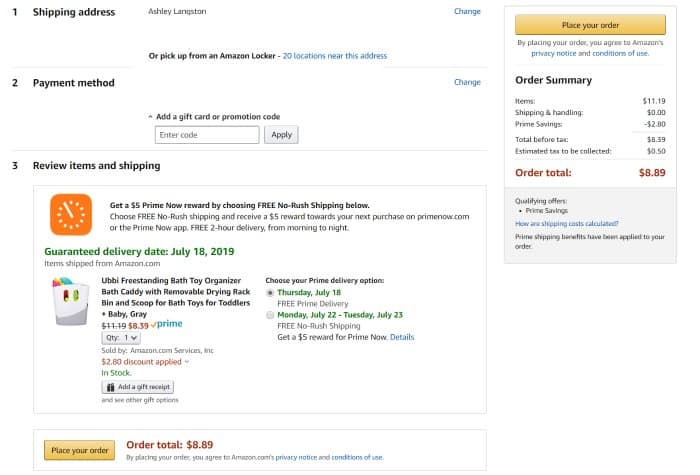Open privacy notice link in Order Summary
700x475 pixels.
(551, 53)
